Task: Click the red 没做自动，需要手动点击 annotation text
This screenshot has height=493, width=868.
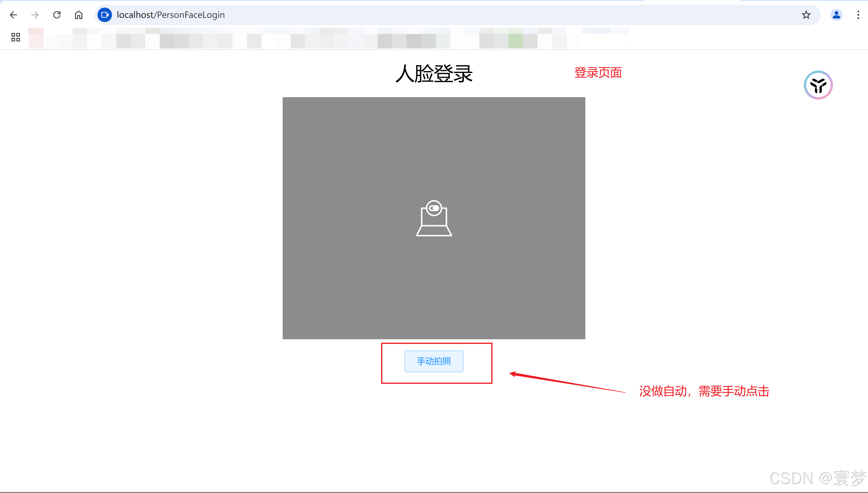Action: 704,391
